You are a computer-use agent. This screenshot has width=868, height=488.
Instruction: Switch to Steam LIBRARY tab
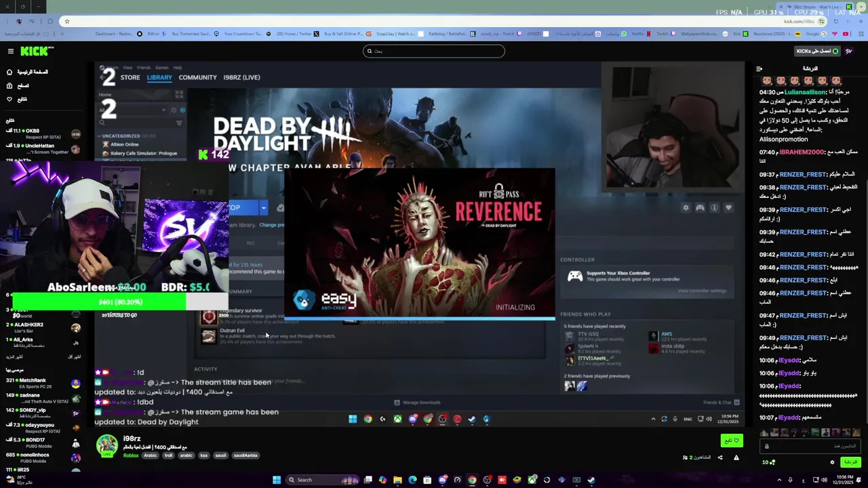pyautogui.click(x=159, y=77)
